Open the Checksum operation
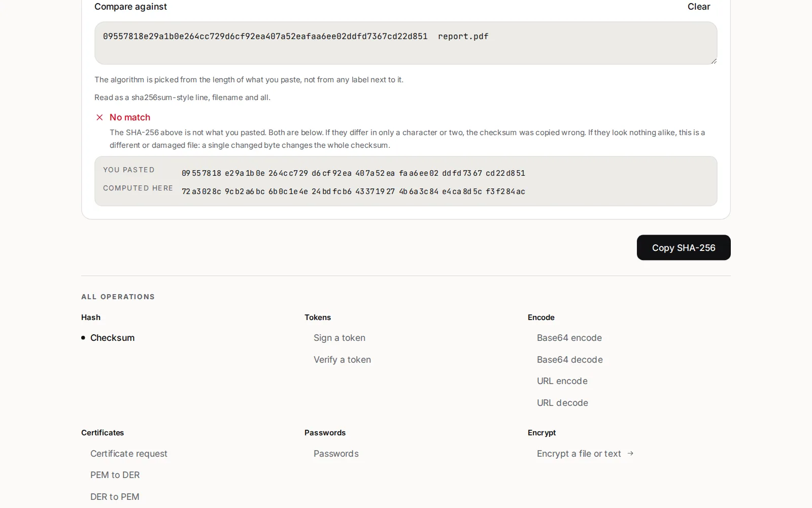Viewport: 812px width, 508px height. pos(112,338)
